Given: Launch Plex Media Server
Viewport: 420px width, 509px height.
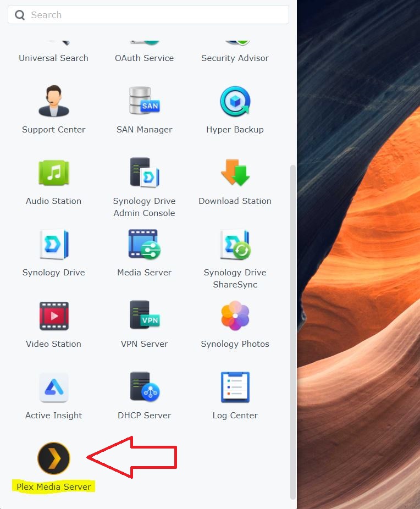Looking at the screenshot, I should pyautogui.click(x=53, y=458).
